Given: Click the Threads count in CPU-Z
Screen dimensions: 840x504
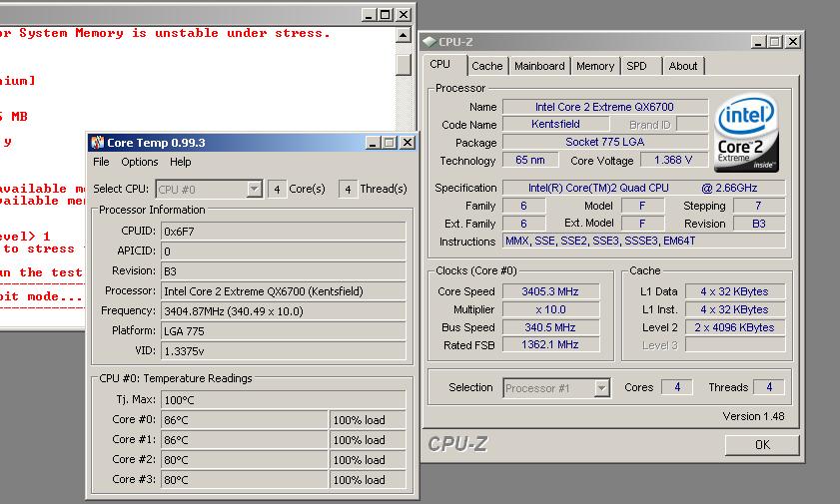Looking at the screenshot, I should pyautogui.click(x=769, y=387).
